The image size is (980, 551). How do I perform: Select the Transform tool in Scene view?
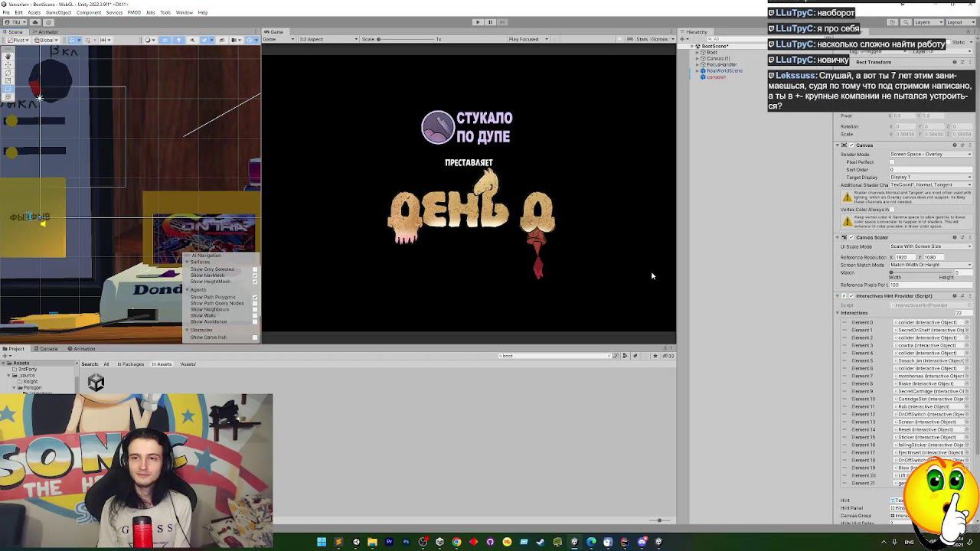tap(8, 96)
